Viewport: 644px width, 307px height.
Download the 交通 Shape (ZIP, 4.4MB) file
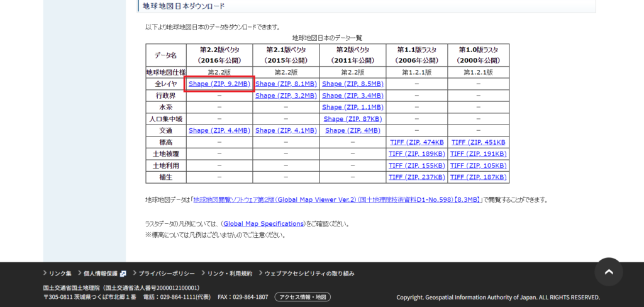point(219,130)
